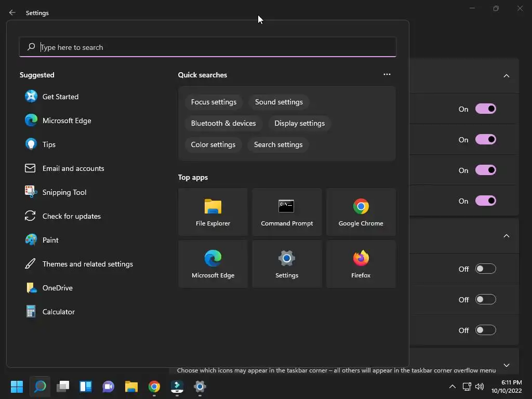
Task: Open Paint from suggestions
Action: pos(42,240)
